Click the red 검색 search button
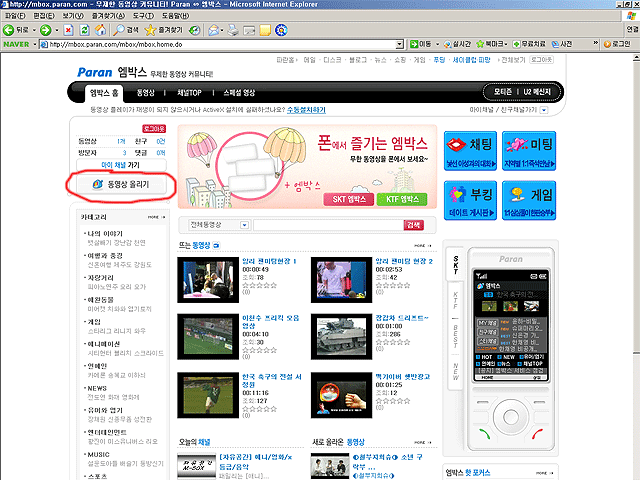Viewport: 640px width, 480px height. pyautogui.click(x=413, y=225)
